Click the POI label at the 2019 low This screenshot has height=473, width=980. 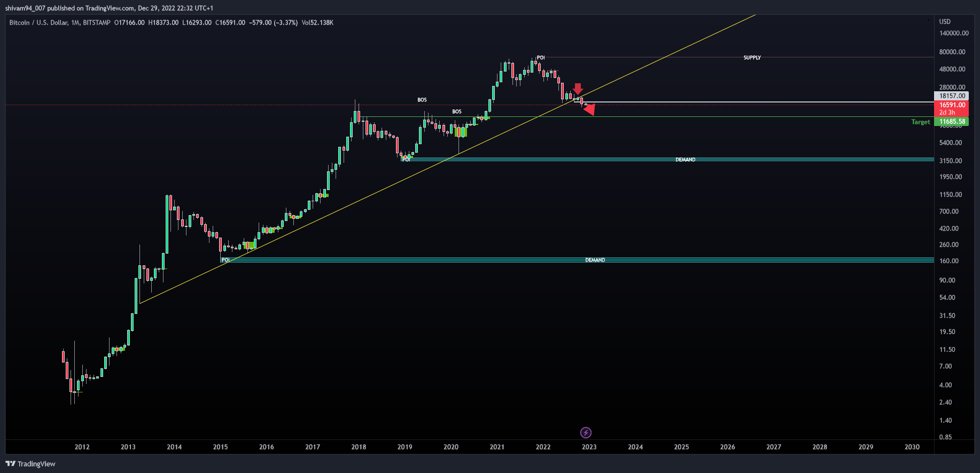[x=407, y=160]
